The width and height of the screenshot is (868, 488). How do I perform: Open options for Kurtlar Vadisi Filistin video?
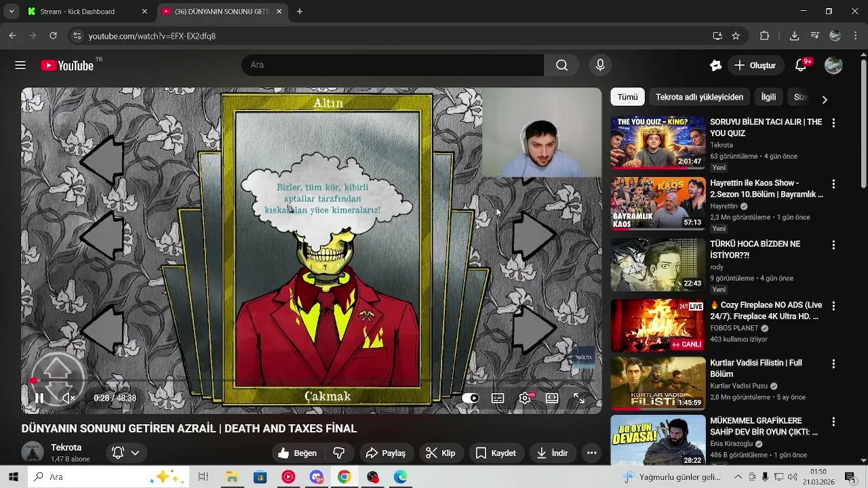pos(833,363)
